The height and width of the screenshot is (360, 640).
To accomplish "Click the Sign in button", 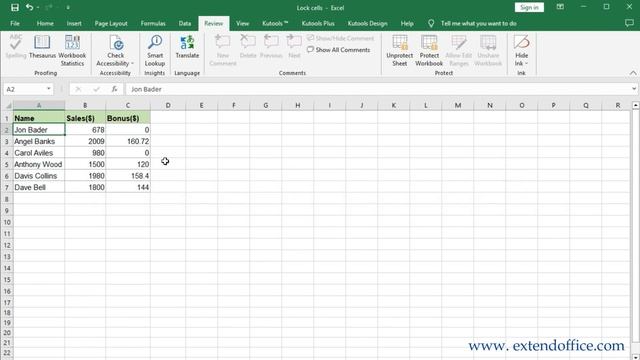I will click(x=529, y=7).
